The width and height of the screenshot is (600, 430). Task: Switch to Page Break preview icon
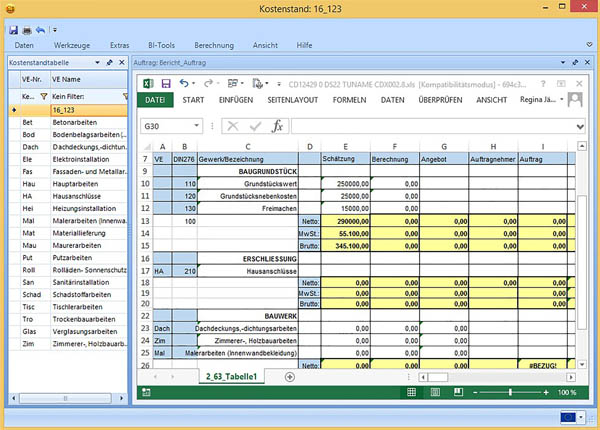458,392
